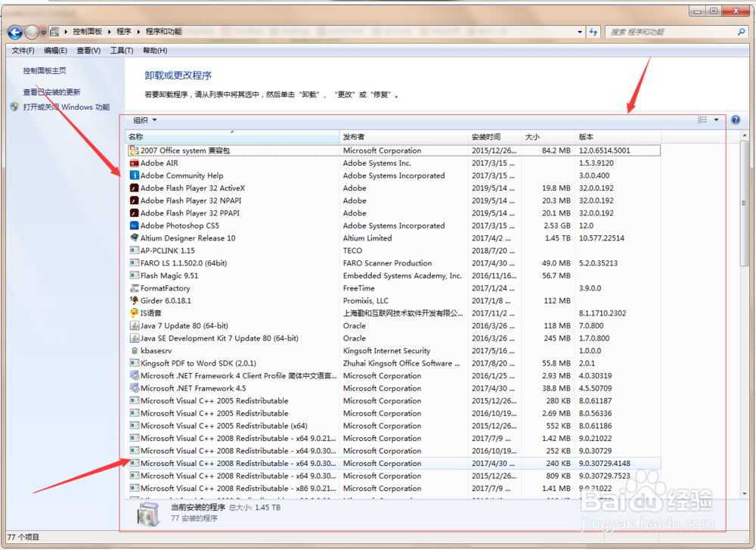Click the vertical scrollbar thumb
756x550 pixels.
click(x=745, y=203)
